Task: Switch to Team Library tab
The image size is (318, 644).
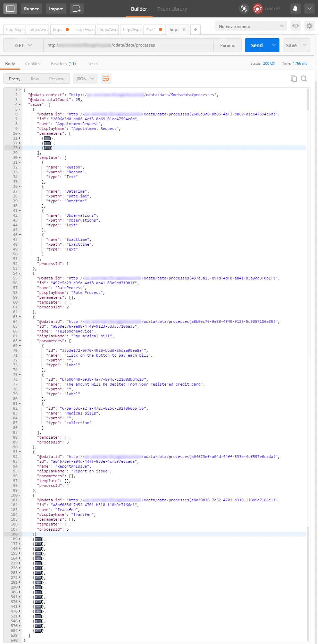Action: pyautogui.click(x=172, y=9)
